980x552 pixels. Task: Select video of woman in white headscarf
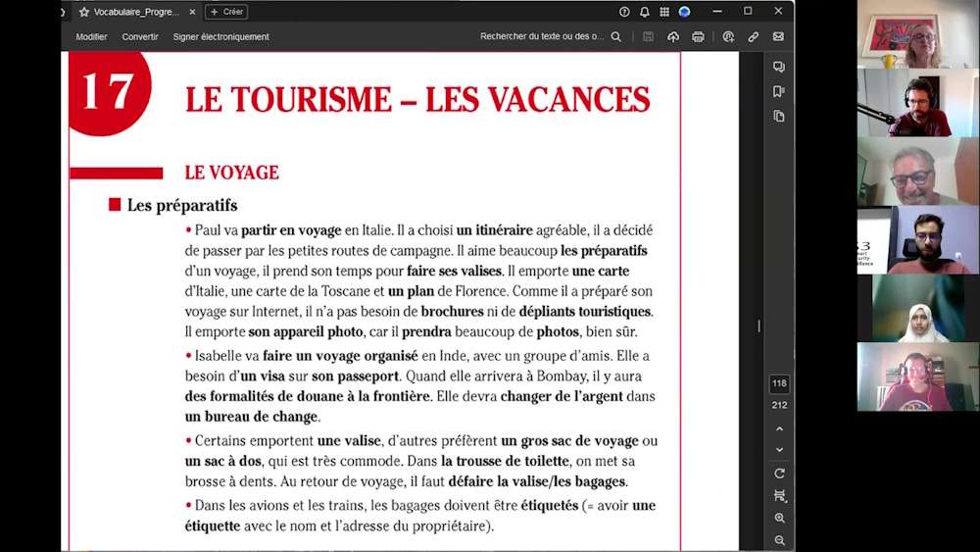pyautogui.click(x=918, y=308)
